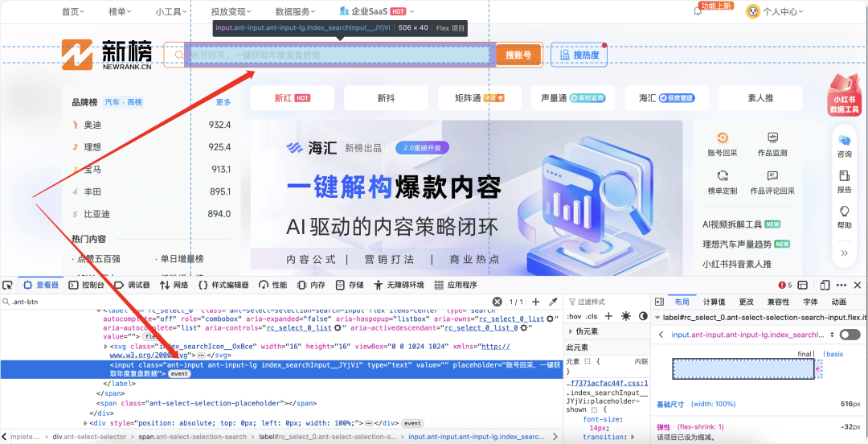The width and height of the screenshot is (868, 444).
Task: Click the 过滤样式 filter field
Action: point(607,302)
